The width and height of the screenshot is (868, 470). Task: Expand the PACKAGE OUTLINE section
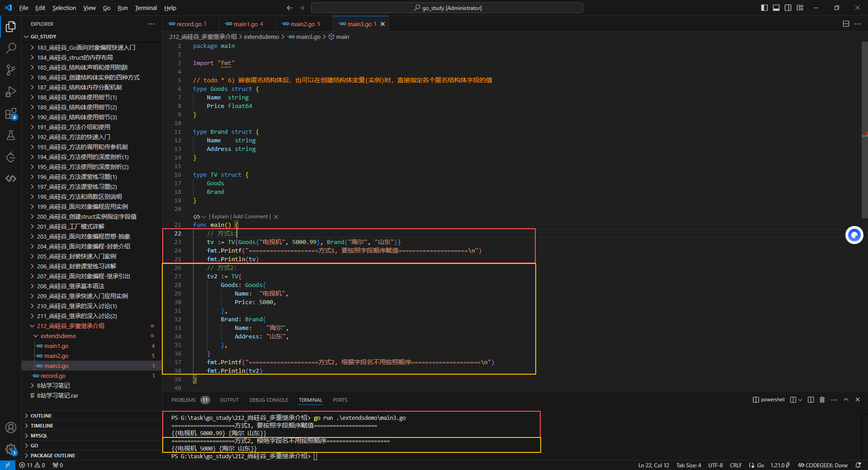pyautogui.click(x=91, y=456)
